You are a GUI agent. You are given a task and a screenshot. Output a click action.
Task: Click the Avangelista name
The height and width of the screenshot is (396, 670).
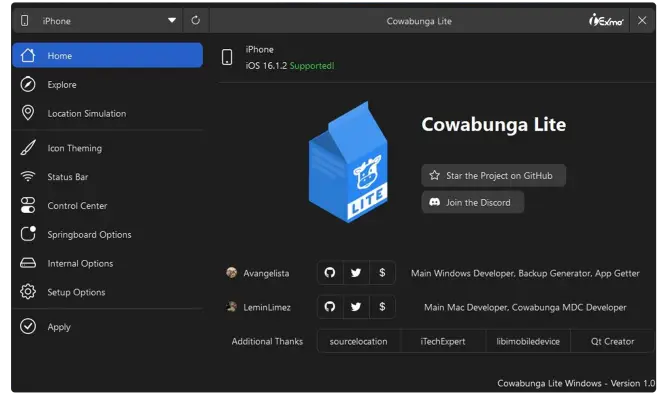[266, 273]
